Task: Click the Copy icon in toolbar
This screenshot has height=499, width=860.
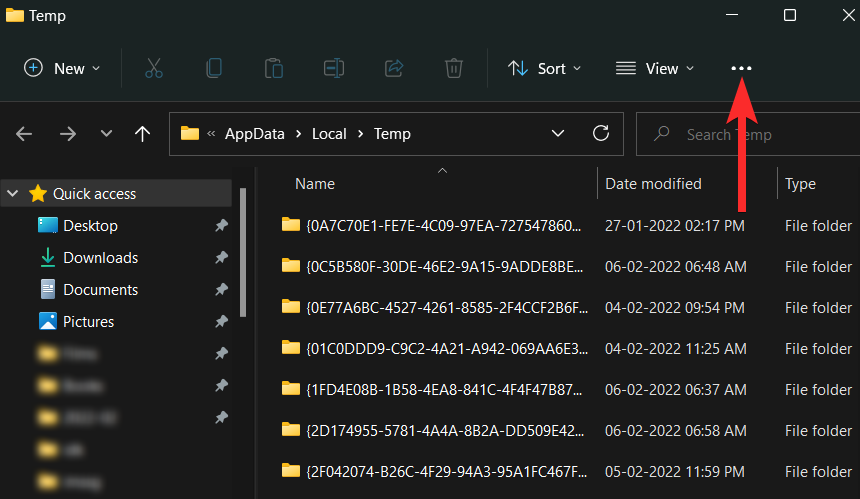Action: point(213,68)
